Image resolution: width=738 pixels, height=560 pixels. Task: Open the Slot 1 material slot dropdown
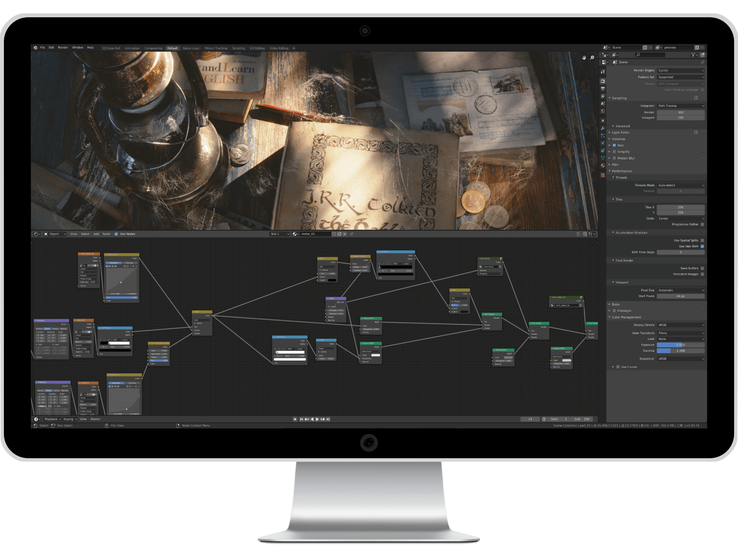point(279,234)
